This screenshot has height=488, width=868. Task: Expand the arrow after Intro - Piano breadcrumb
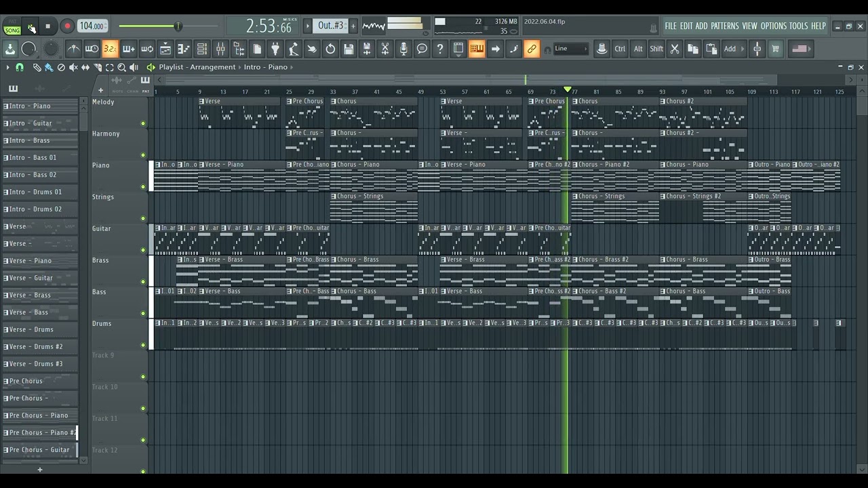point(292,67)
